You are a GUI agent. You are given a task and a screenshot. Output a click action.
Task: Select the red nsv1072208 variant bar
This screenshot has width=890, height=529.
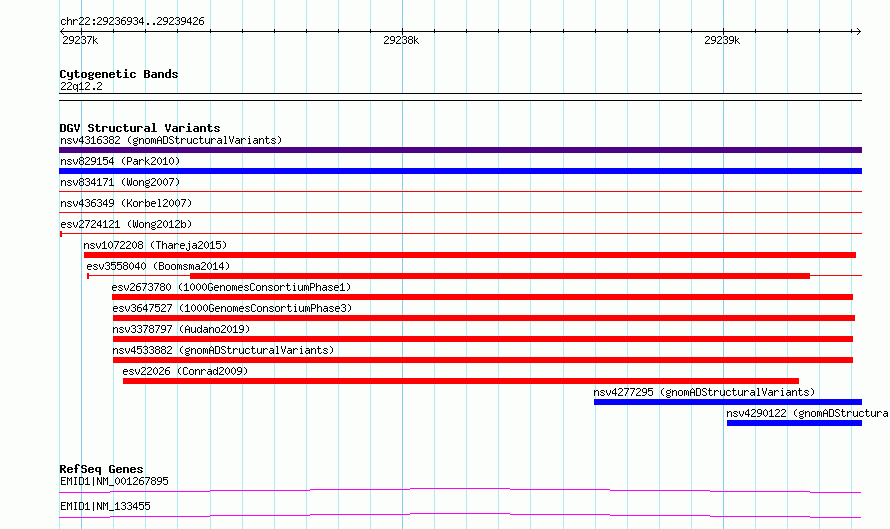pyautogui.click(x=469, y=255)
